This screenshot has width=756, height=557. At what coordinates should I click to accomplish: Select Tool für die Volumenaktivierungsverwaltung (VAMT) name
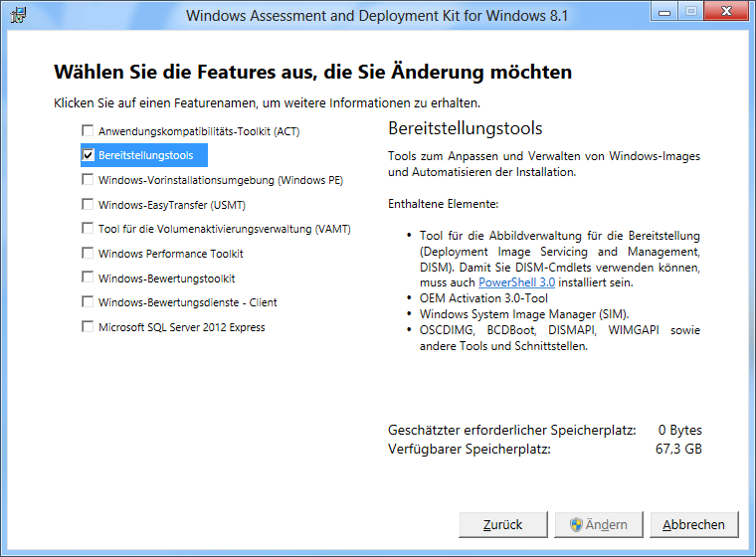tap(225, 229)
